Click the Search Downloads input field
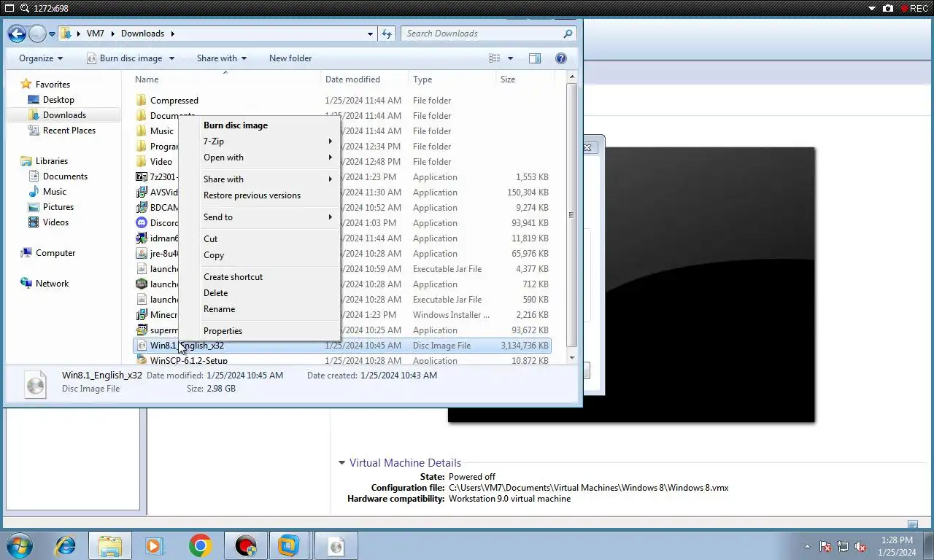This screenshot has width=934, height=560. [482, 34]
